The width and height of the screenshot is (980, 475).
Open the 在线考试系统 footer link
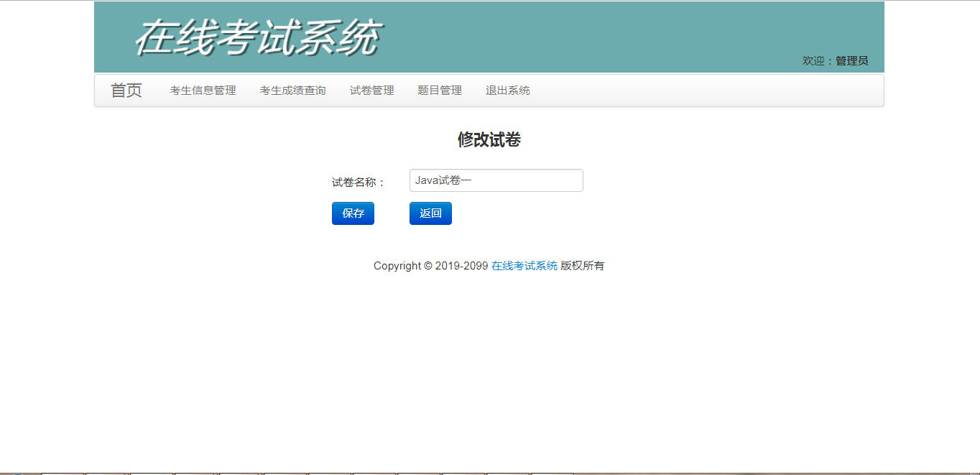pyautogui.click(x=524, y=266)
